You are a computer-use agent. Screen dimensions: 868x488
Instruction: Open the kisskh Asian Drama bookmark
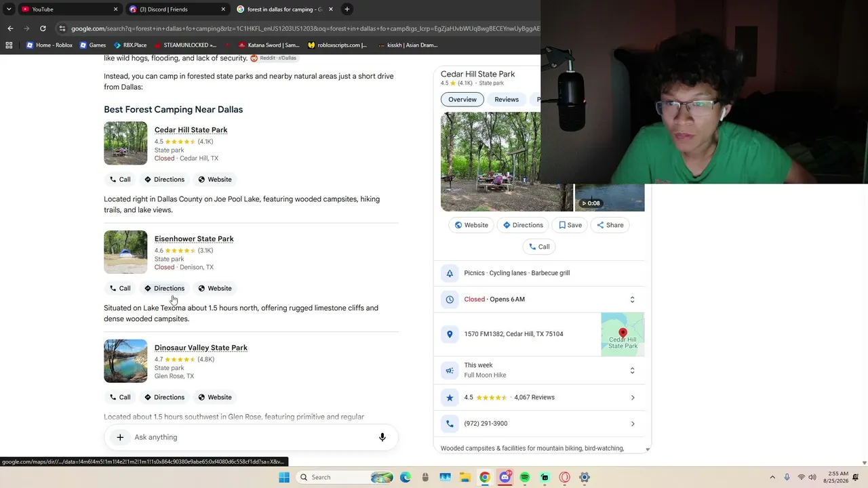(x=407, y=45)
